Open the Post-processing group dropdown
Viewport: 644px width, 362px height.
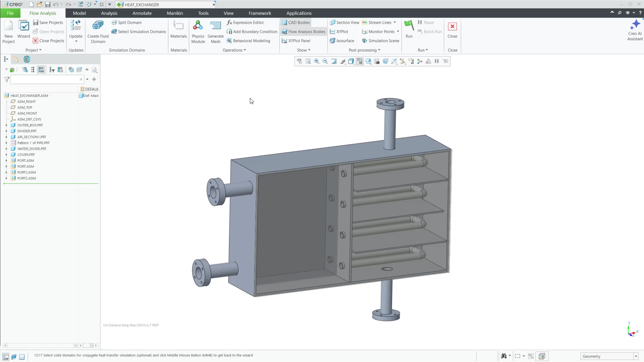[x=365, y=50]
